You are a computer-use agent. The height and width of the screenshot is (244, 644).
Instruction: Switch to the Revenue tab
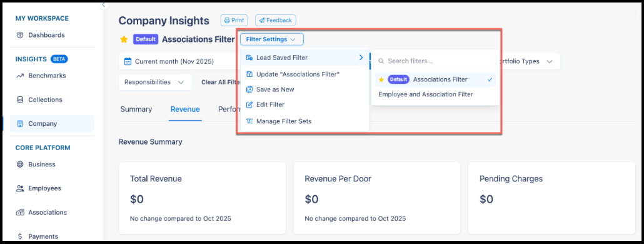tap(185, 109)
